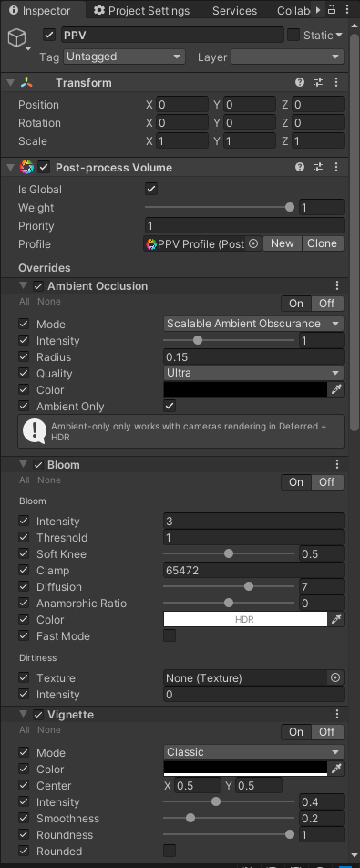360x868 pixels.
Task: Use the eyedropper for Vignette Color
Action: [336, 769]
